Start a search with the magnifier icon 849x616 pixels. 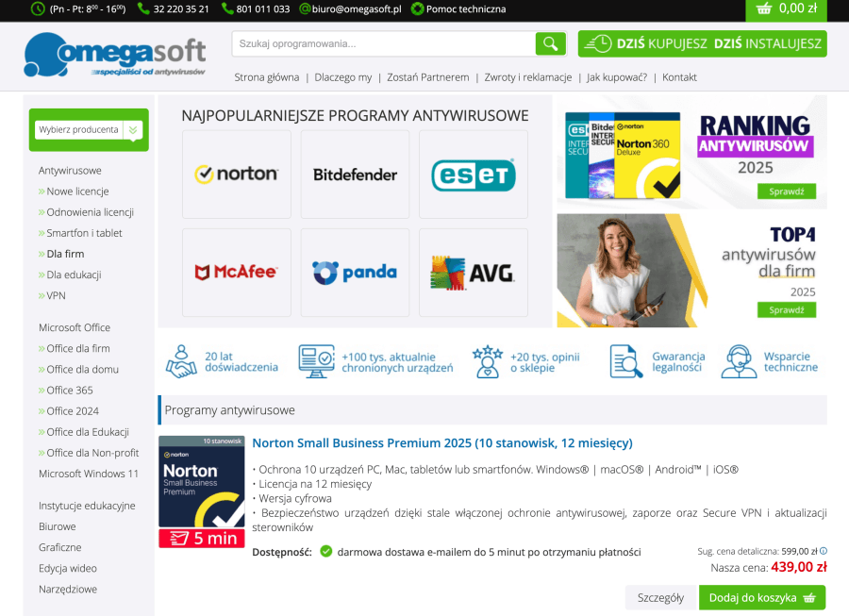pyautogui.click(x=551, y=43)
